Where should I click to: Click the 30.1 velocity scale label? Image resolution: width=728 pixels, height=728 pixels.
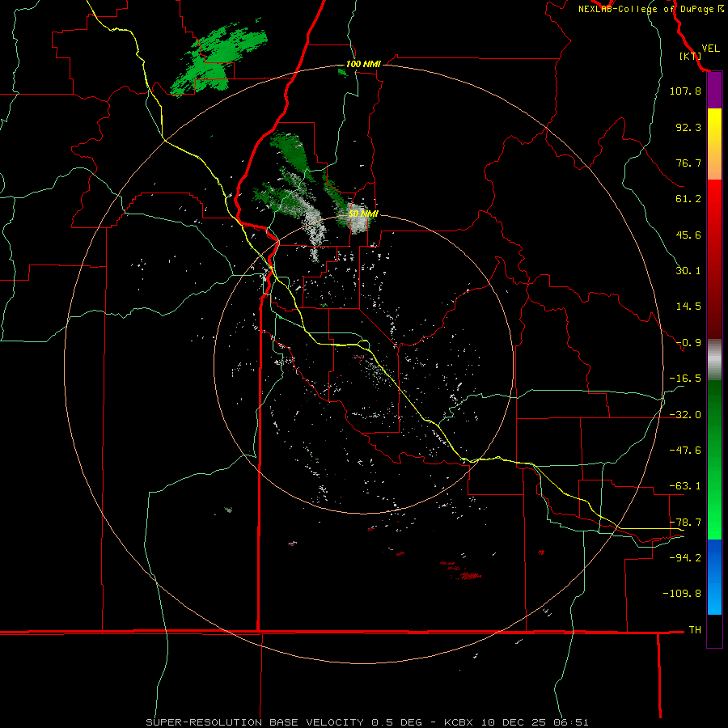(x=688, y=271)
